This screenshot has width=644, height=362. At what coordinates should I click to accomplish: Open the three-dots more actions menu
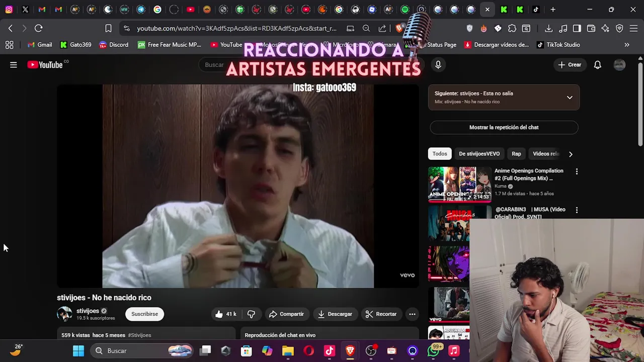(412, 314)
